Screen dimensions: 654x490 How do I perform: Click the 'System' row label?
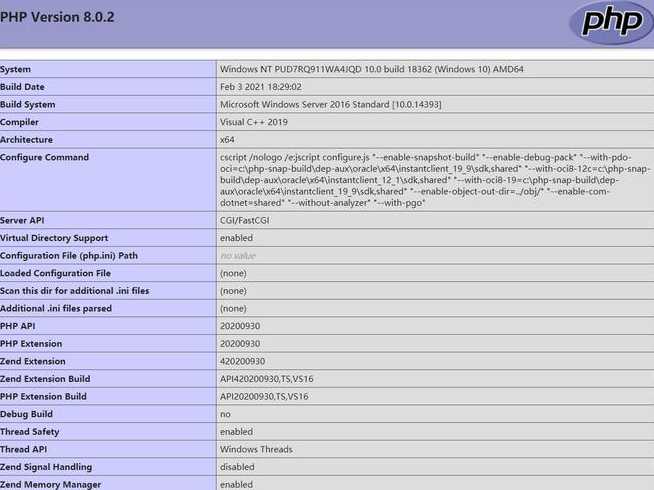(15, 69)
